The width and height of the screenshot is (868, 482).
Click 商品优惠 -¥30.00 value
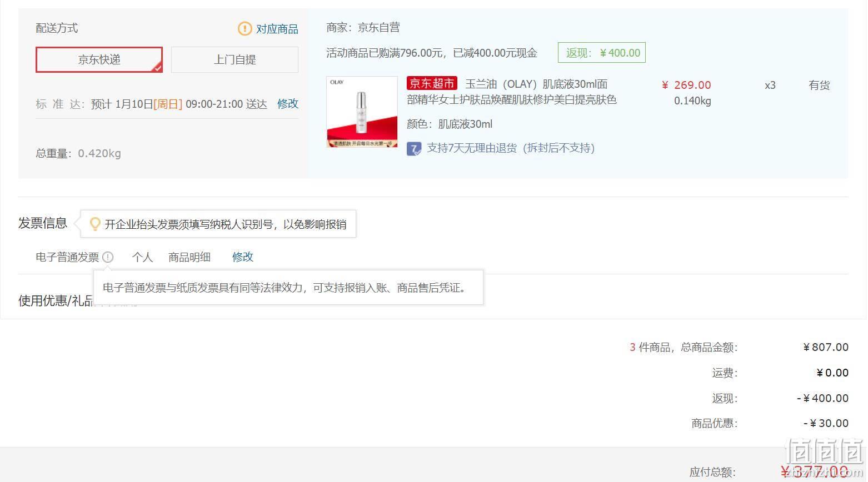coord(826,423)
